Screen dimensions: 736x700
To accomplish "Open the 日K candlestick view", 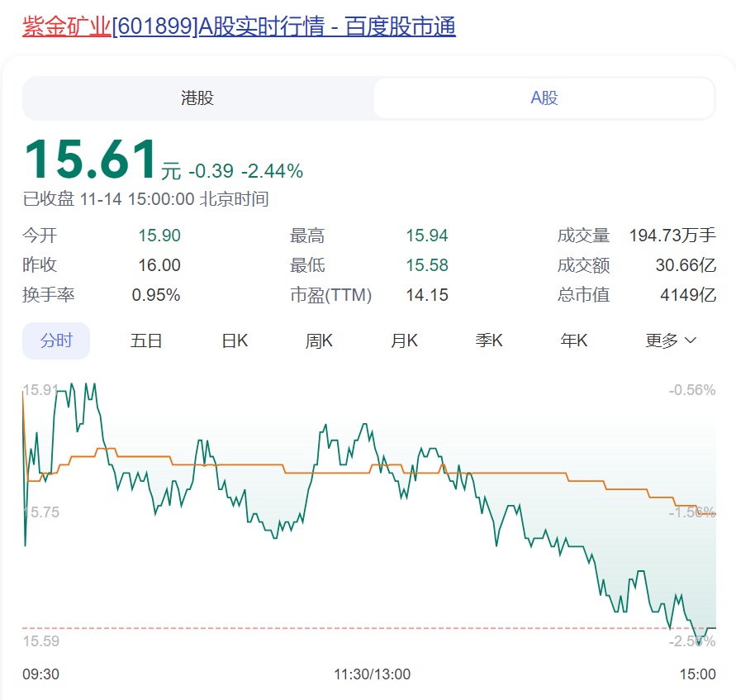I will [x=234, y=340].
